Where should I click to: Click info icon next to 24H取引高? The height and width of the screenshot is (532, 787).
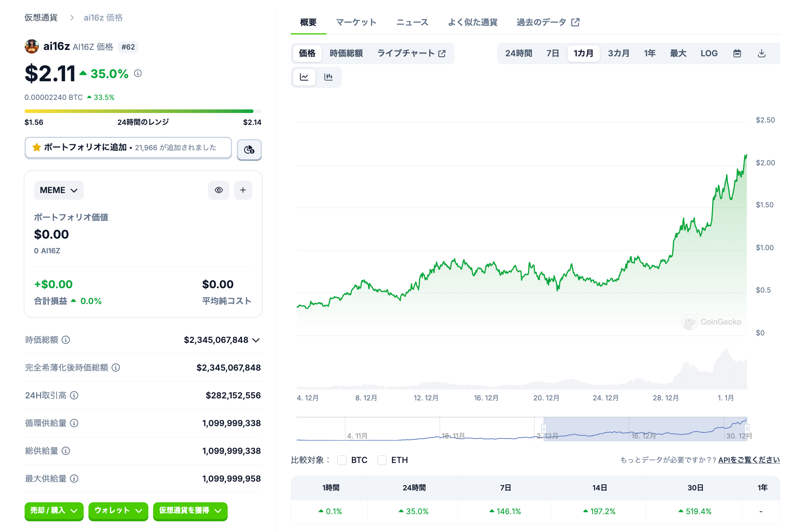tap(74, 395)
